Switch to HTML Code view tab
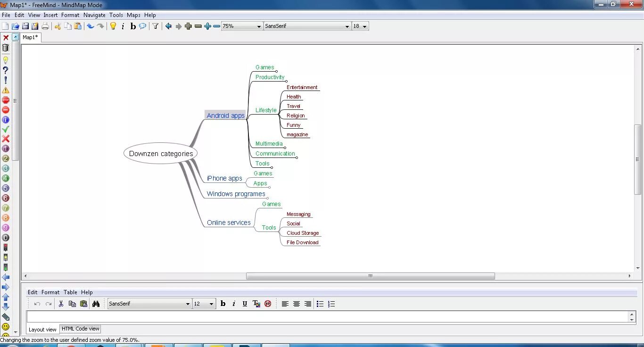This screenshot has width=644, height=347. [x=81, y=329]
